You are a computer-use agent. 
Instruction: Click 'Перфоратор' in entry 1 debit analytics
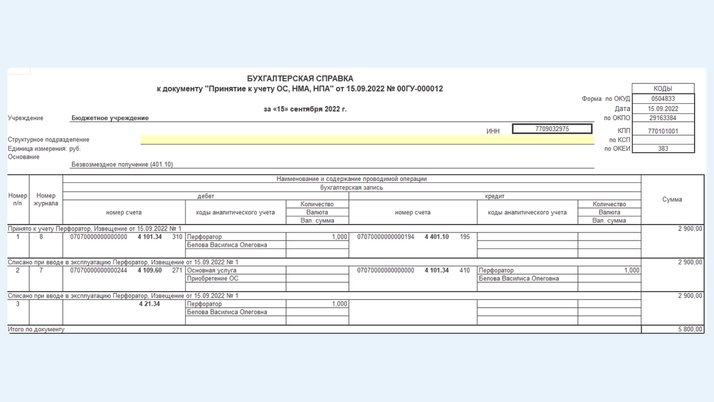(x=204, y=237)
